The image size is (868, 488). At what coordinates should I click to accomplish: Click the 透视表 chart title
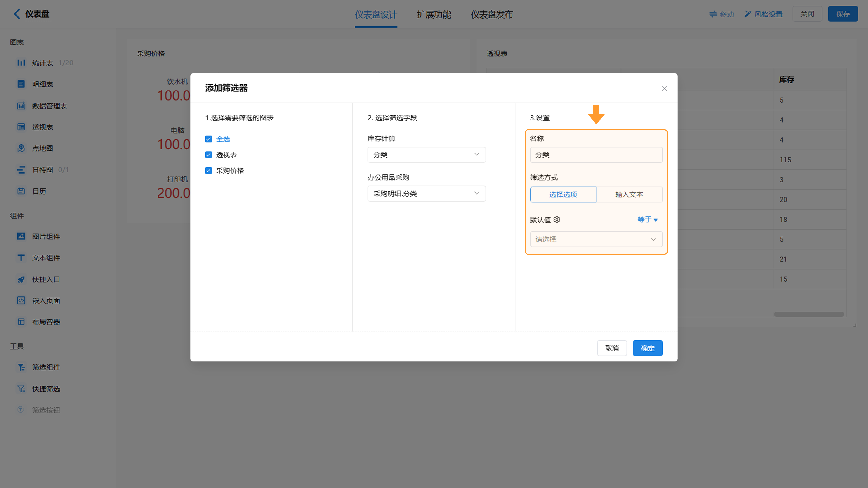coord(497,54)
